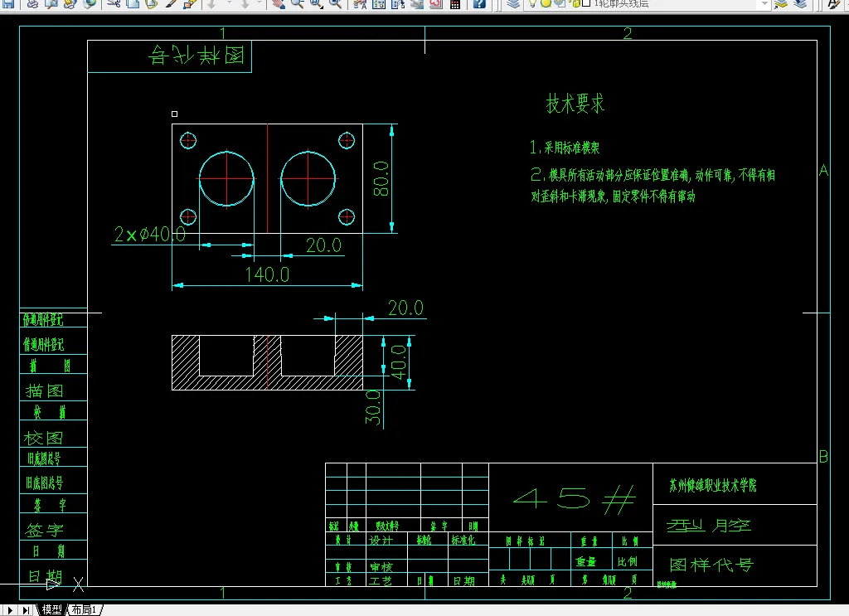This screenshot has height=616, width=849.
Task: Open the Properties palette icon
Action: pyautogui.click(x=360, y=4)
